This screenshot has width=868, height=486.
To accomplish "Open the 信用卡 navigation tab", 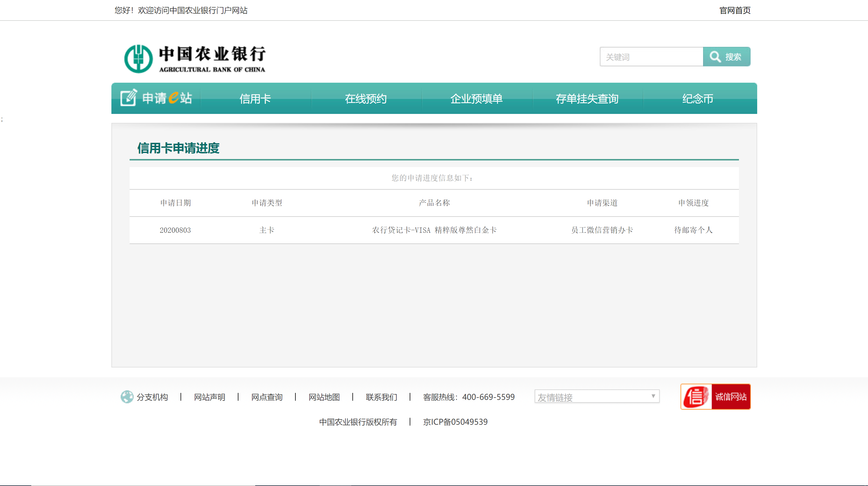I will pos(255,99).
